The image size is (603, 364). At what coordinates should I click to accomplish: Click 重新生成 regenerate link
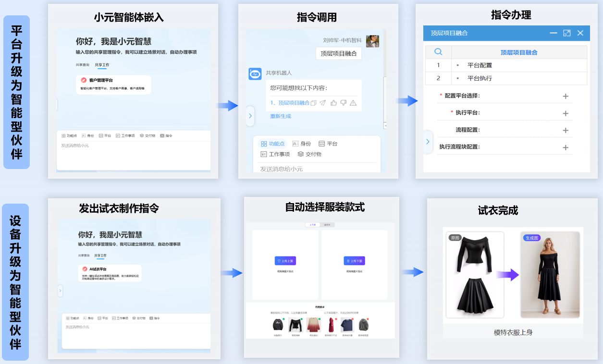click(x=280, y=116)
